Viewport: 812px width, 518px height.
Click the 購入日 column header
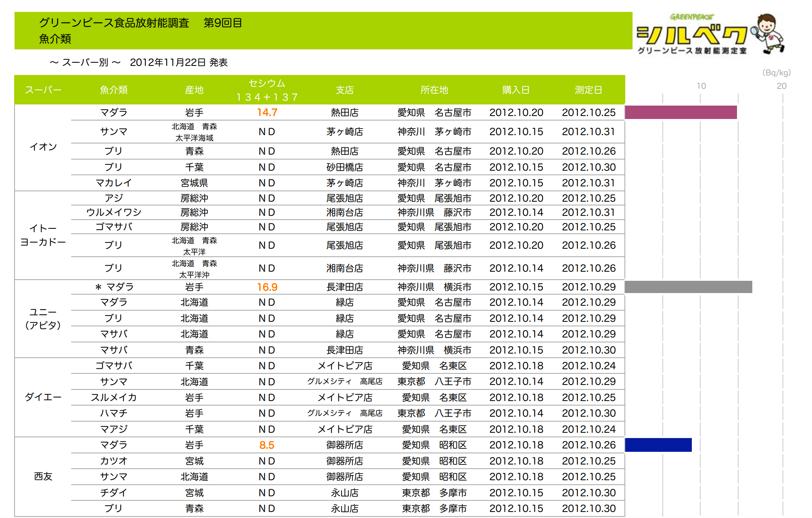[516, 90]
